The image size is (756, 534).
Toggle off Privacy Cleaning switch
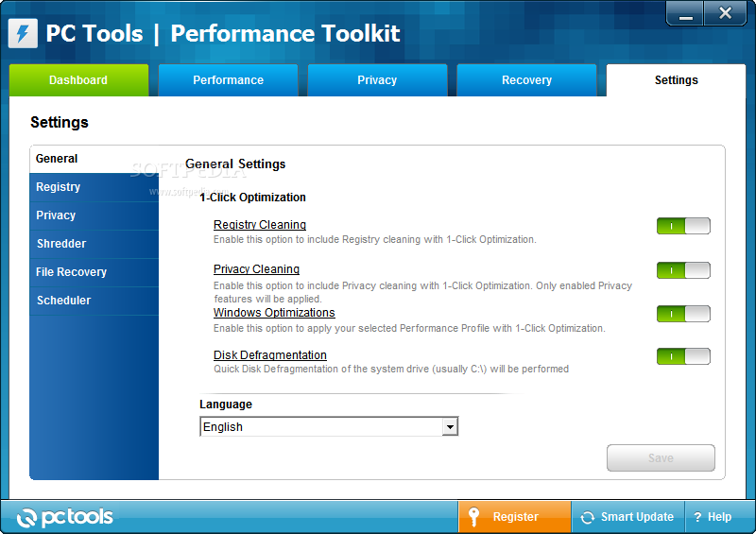pos(683,270)
